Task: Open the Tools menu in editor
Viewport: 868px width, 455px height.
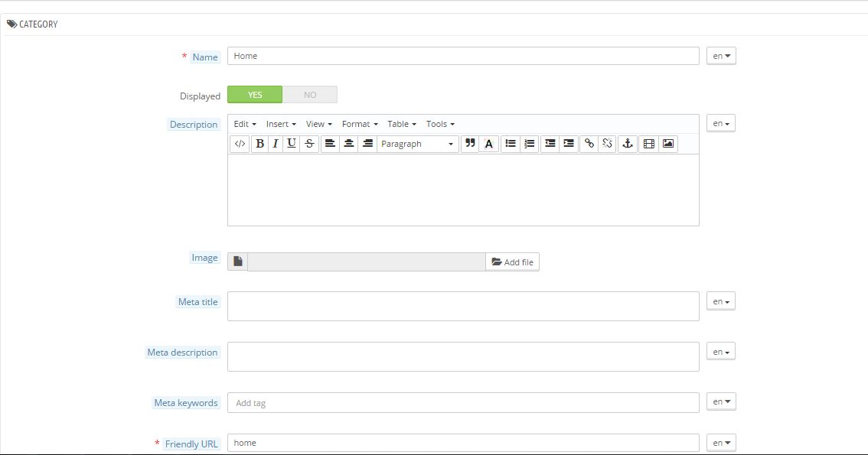Action: coord(440,124)
